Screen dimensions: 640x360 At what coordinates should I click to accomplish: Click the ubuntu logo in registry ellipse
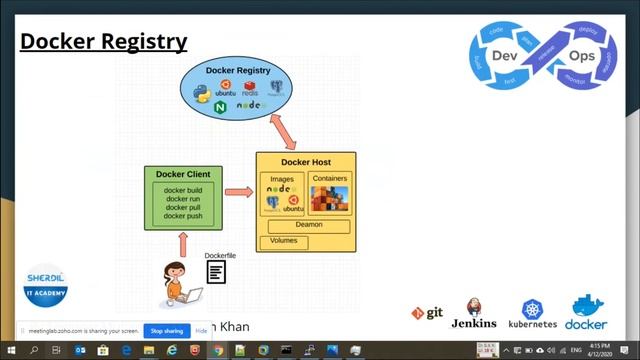click(x=226, y=88)
